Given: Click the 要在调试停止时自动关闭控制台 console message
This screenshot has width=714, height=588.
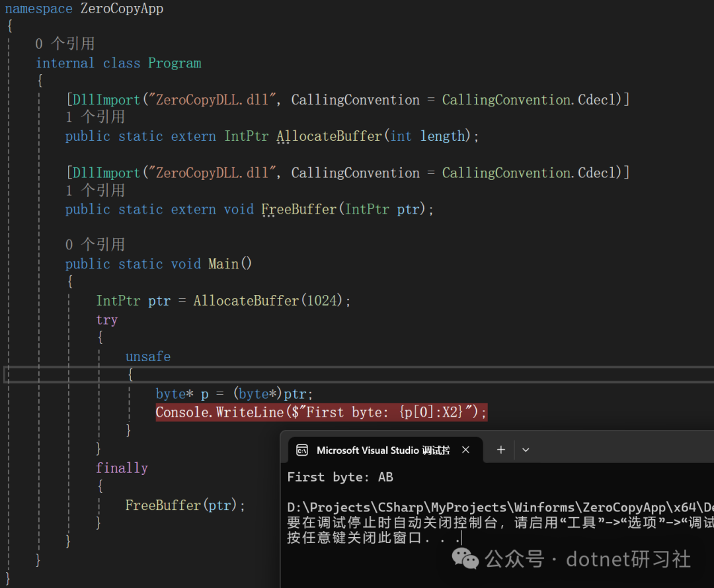Looking at the screenshot, I should (x=500, y=523).
